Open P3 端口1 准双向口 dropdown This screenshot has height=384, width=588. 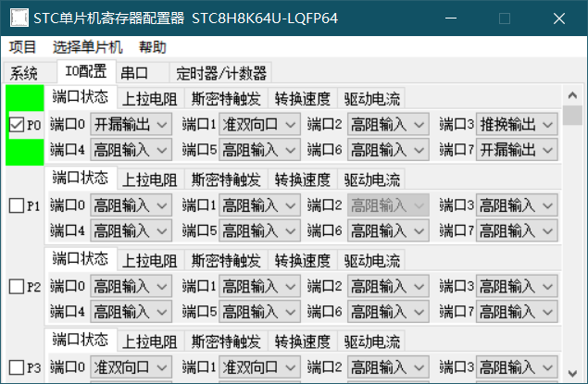point(259,367)
